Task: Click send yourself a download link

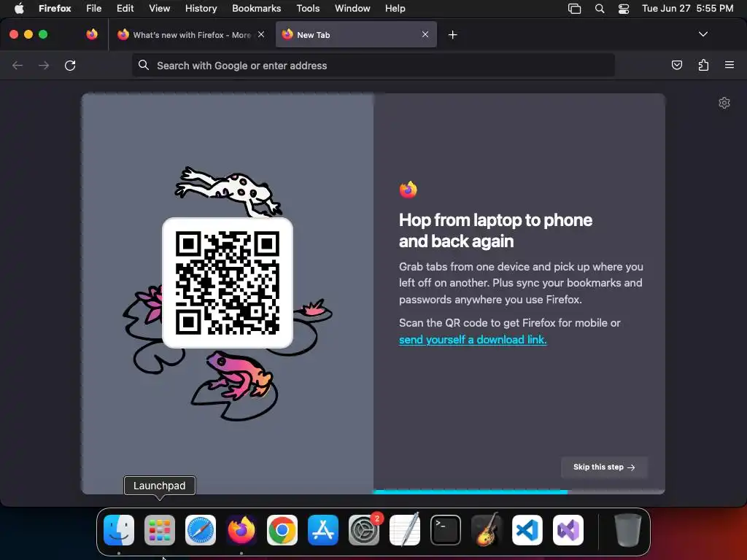Action: 473,340
